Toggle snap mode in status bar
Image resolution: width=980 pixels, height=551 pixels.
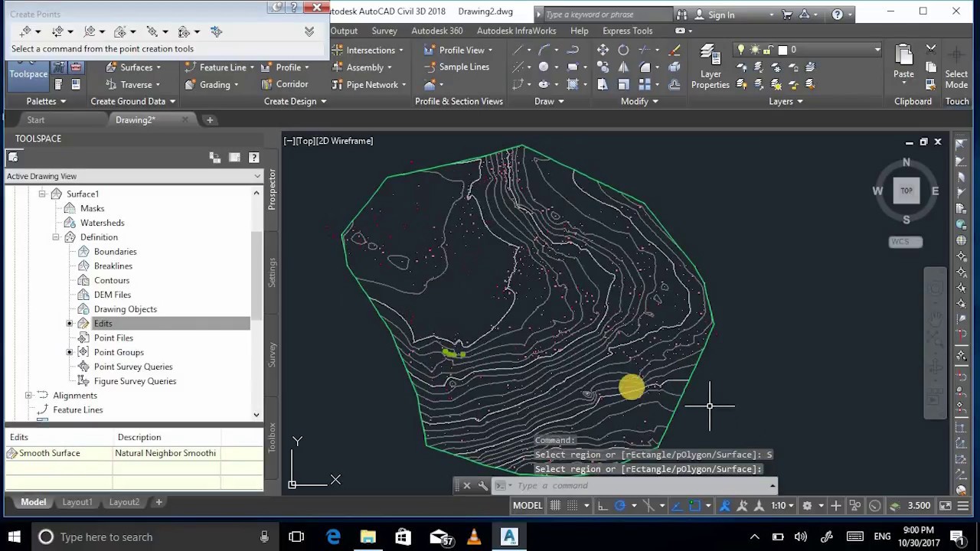click(x=573, y=506)
